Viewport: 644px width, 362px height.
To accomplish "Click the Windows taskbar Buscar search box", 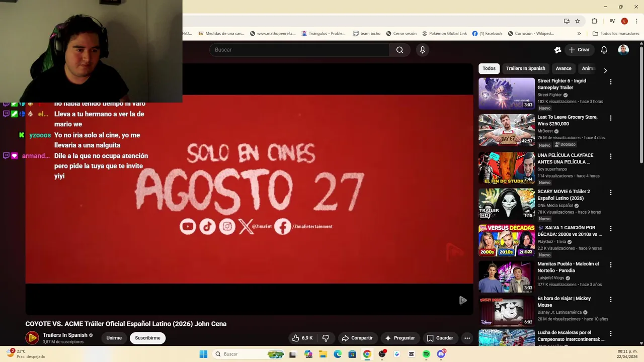I will [x=249, y=354].
